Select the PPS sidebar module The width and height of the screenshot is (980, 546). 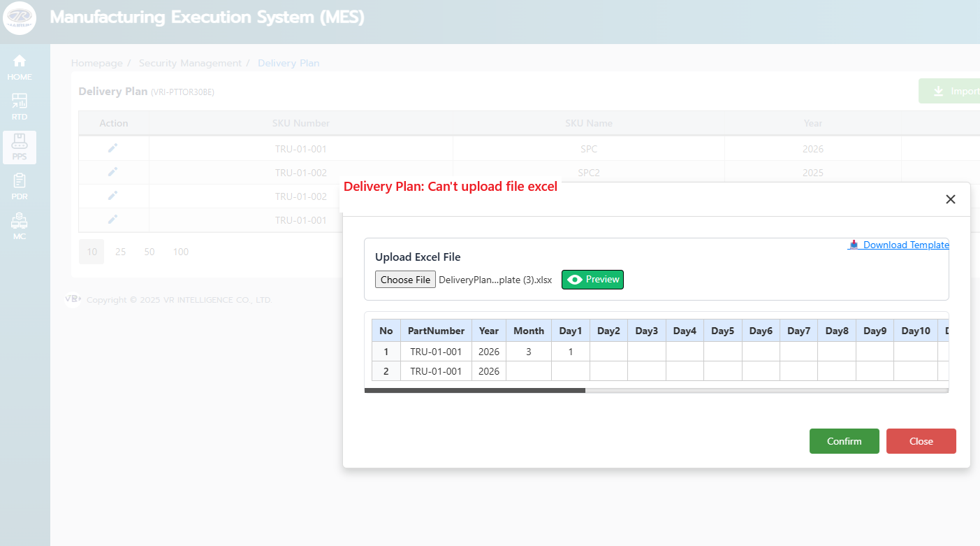pyautogui.click(x=20, y=147)
